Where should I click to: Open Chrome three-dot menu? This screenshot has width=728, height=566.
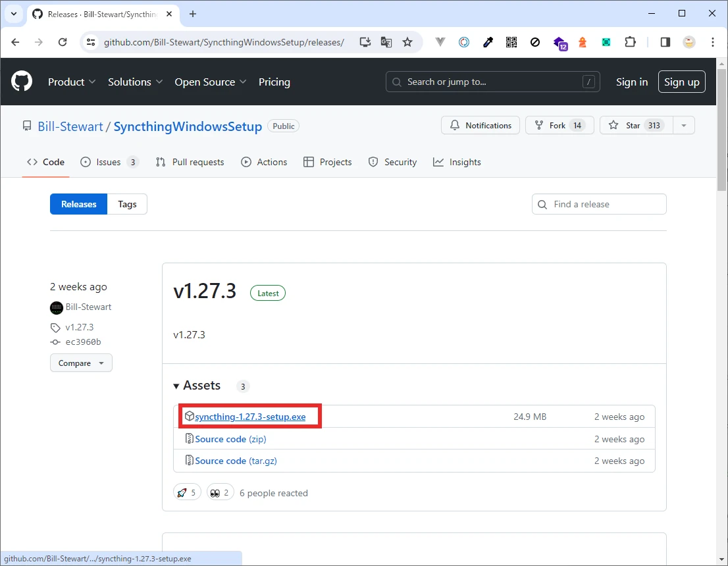point(713,42)
